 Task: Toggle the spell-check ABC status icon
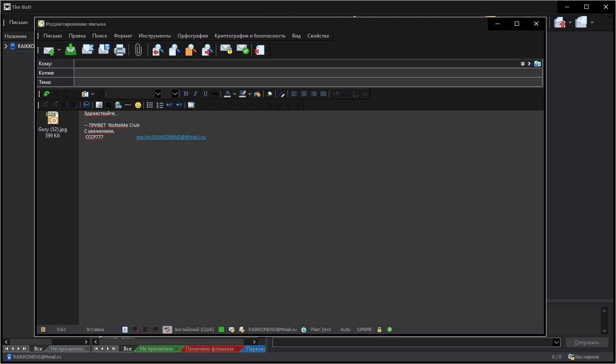167,329
